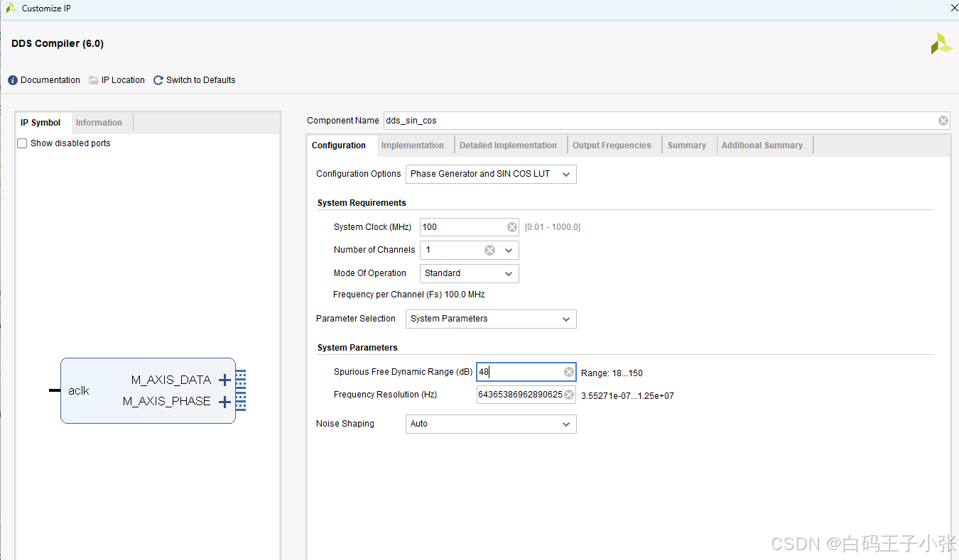This screenshot has height=560, width=959.
Task: Switch to the Information tab
Action: click(x=99, y=123)
